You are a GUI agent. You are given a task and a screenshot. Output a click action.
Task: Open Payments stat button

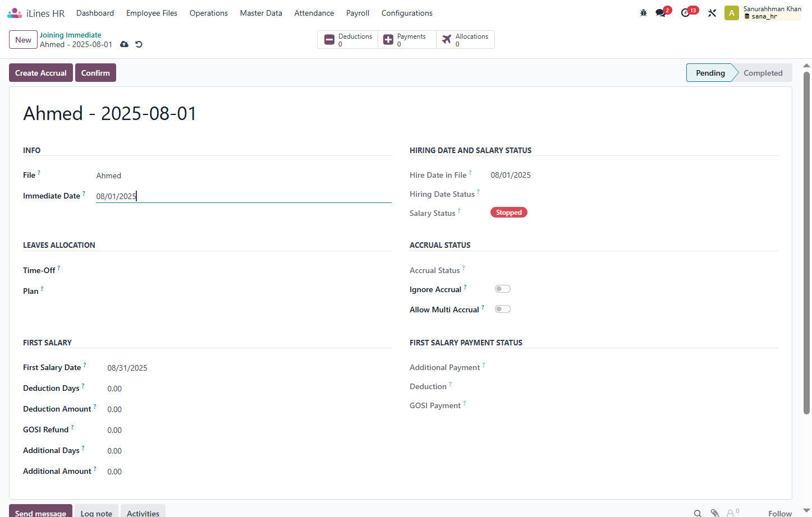(x=407, y=40)
